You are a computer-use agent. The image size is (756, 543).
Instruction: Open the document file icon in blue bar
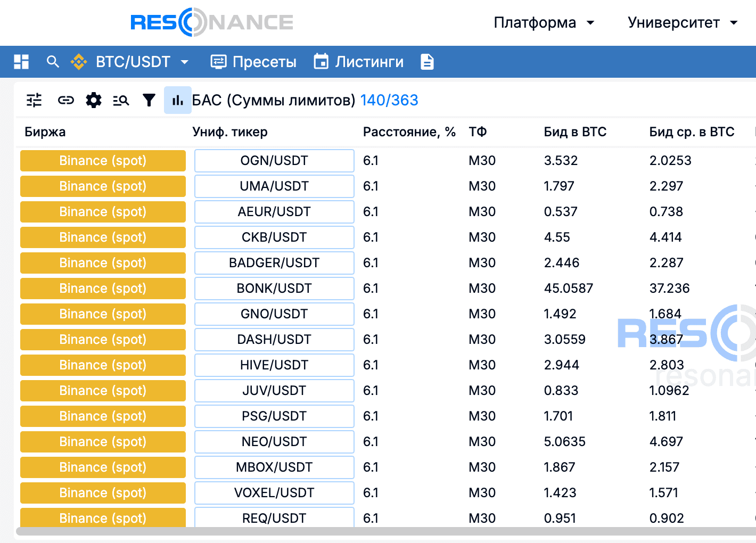[427, 62]
